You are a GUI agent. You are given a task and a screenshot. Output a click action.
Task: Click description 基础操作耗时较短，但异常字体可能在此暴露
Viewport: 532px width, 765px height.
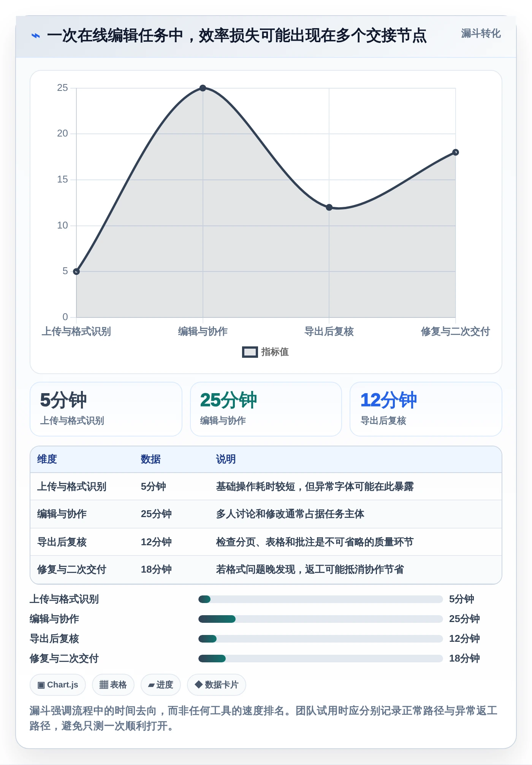point(315,487)
